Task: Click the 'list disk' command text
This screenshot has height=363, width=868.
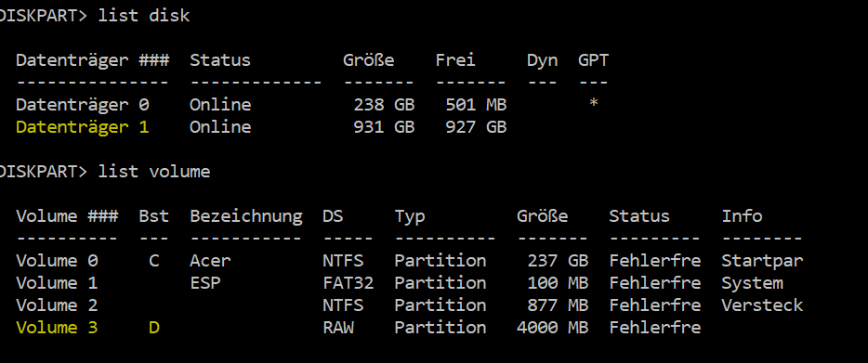Action: pyautogui.click(x=144, y=16)
